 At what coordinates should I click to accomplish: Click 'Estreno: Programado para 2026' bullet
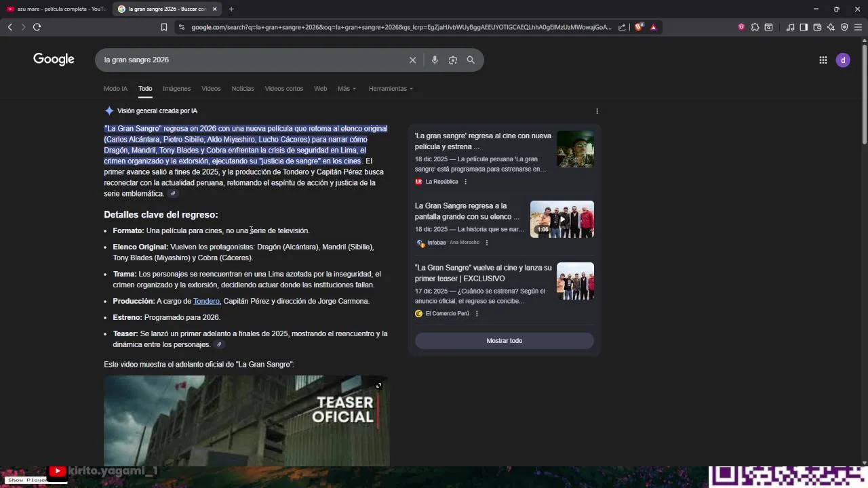pos(166,318)
